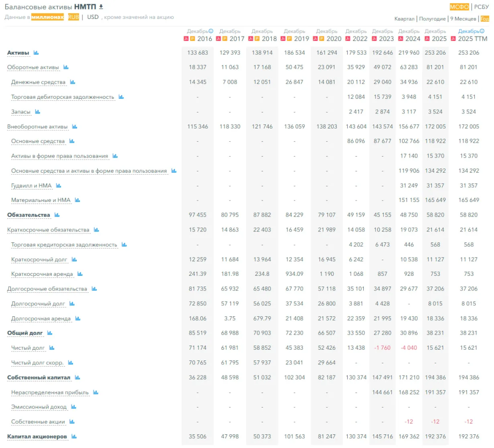This screenshot has height=448, width=494.
Task: Open chart icon for Собственный капитал
Action: click(77, 378)
